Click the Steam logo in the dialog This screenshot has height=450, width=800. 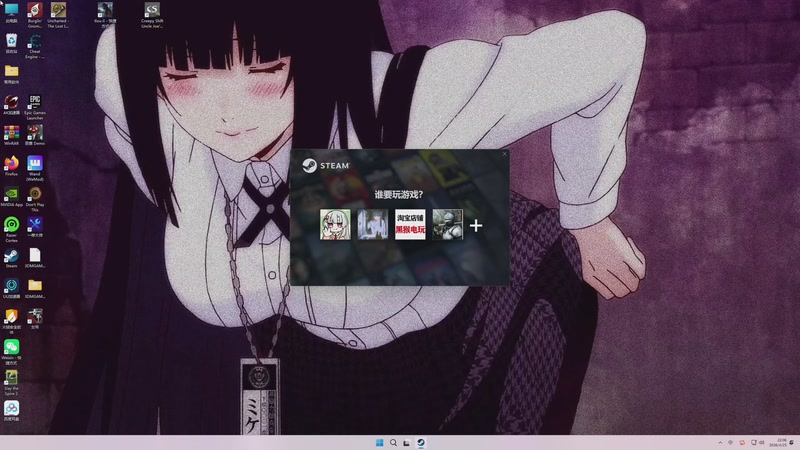click(326, 165)
